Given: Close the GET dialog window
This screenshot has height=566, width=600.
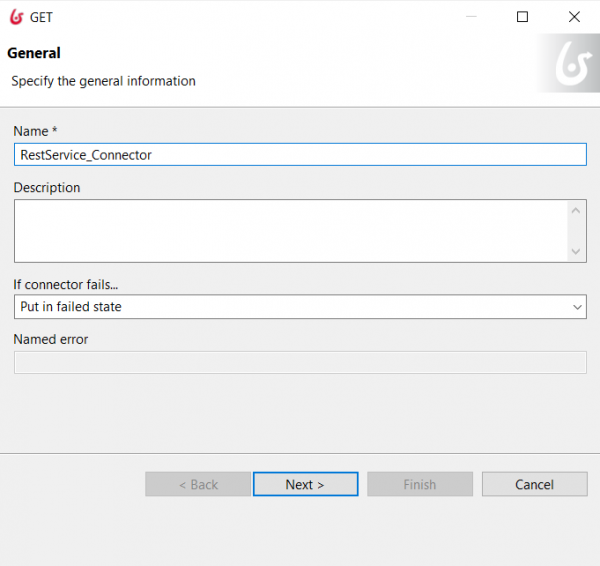Looking at the screenshot, I should click(574, 17).
